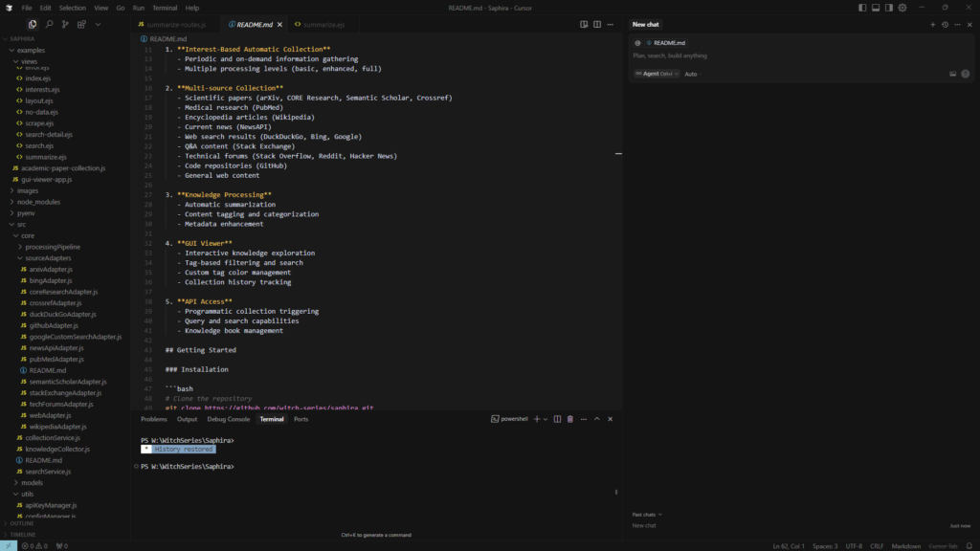The height and width of the screenshot is (551, 980).
Task: Send the chat message
Action: (x=966, y=74)
